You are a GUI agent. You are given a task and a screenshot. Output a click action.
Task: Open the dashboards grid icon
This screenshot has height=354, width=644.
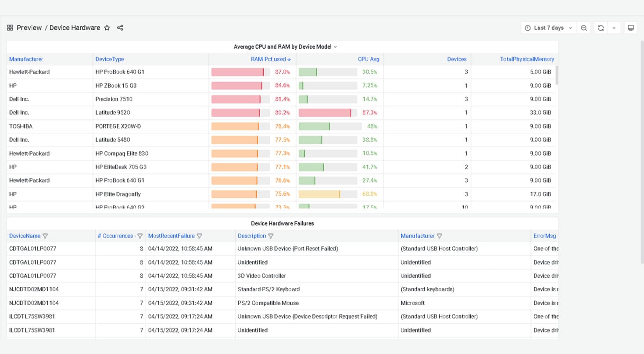click(x=10, y=28)
